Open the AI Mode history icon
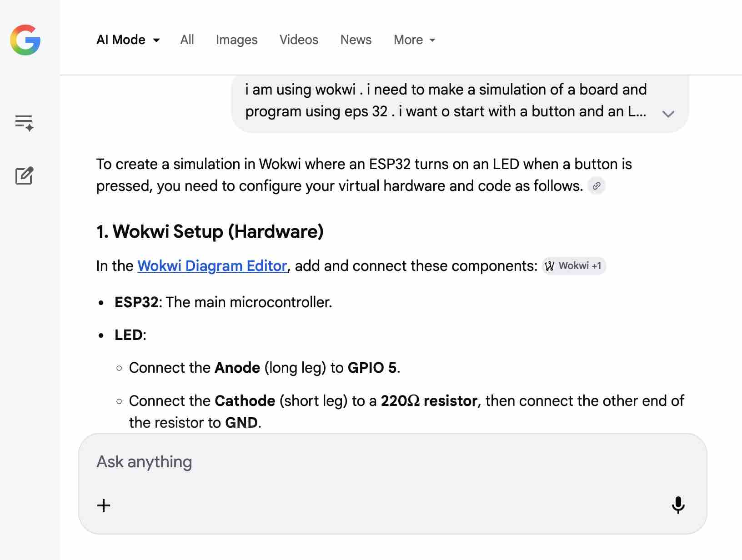 pos(24,123)
